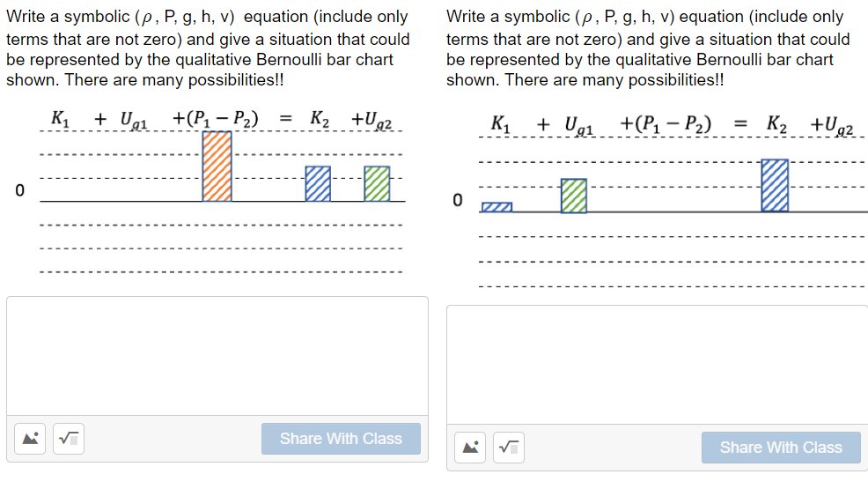Click the K1 label above the left chart
This screenshot has width=868, height=489.
(60, 119)
